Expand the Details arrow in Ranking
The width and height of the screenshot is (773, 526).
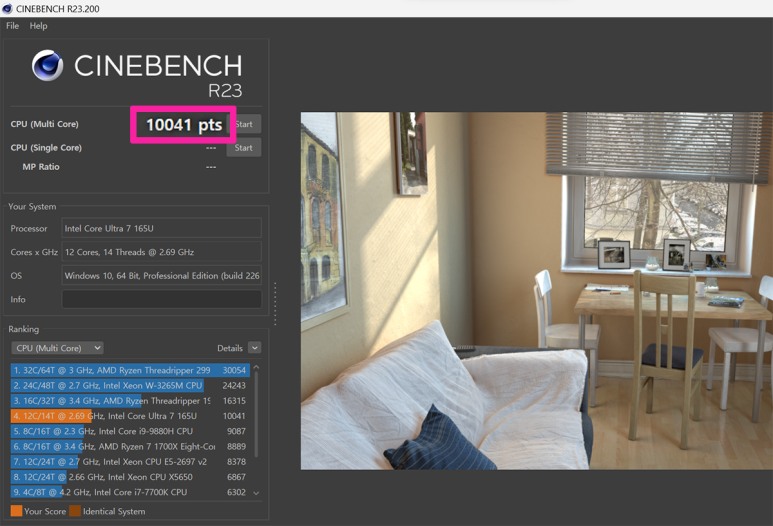point(255,348)
